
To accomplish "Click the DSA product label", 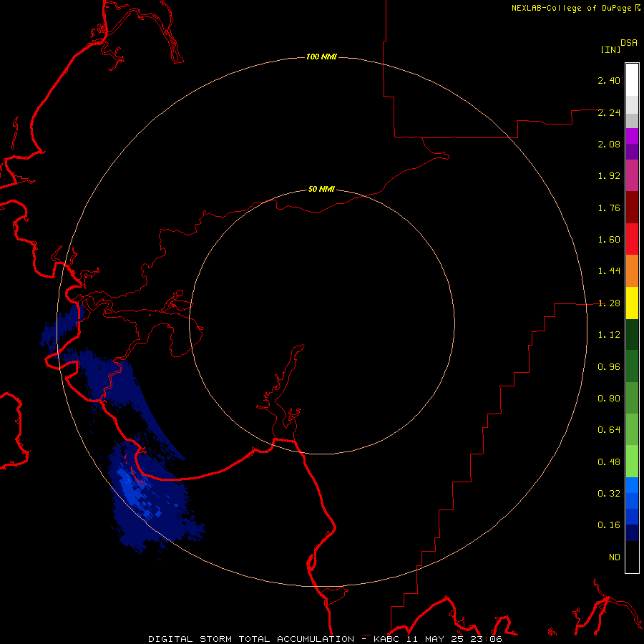I will coord(629,43).
